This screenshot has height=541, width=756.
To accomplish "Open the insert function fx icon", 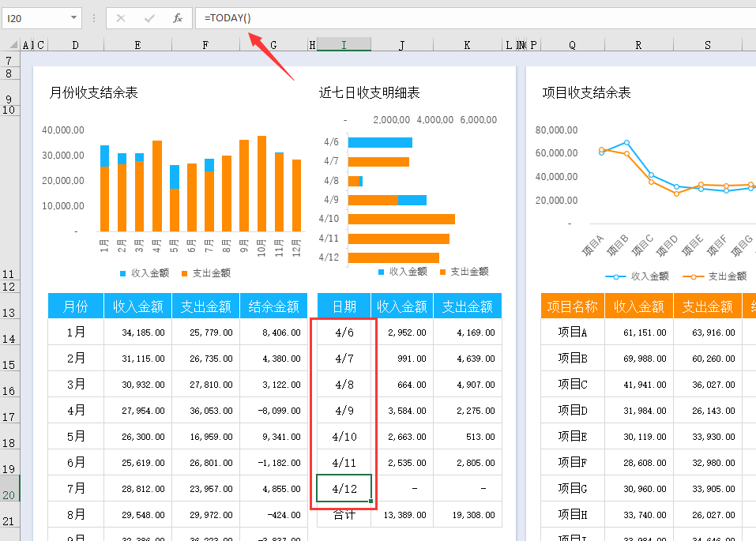I will click(178, 18).
